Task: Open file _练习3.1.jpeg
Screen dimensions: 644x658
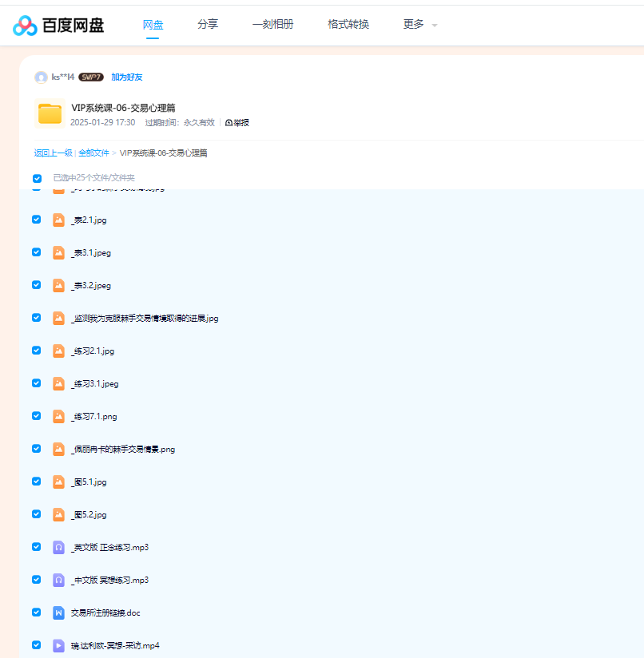Action: click(94, 383)
